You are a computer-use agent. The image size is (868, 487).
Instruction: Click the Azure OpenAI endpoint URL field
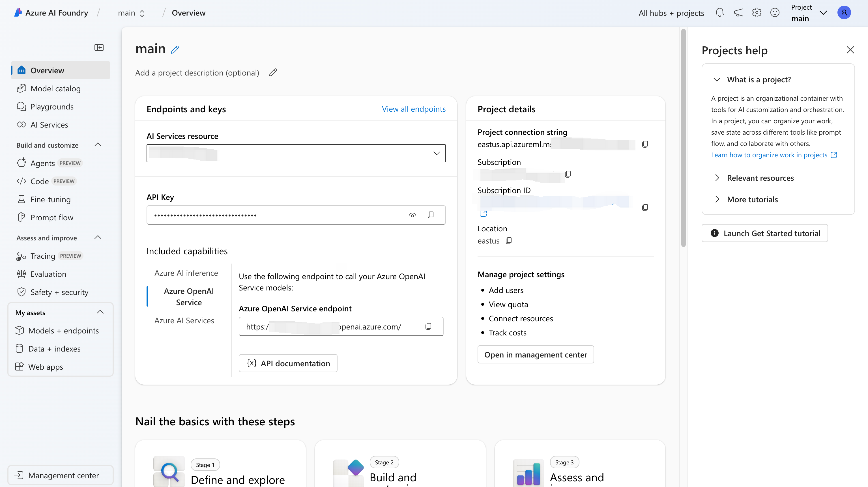click(341, 326)
